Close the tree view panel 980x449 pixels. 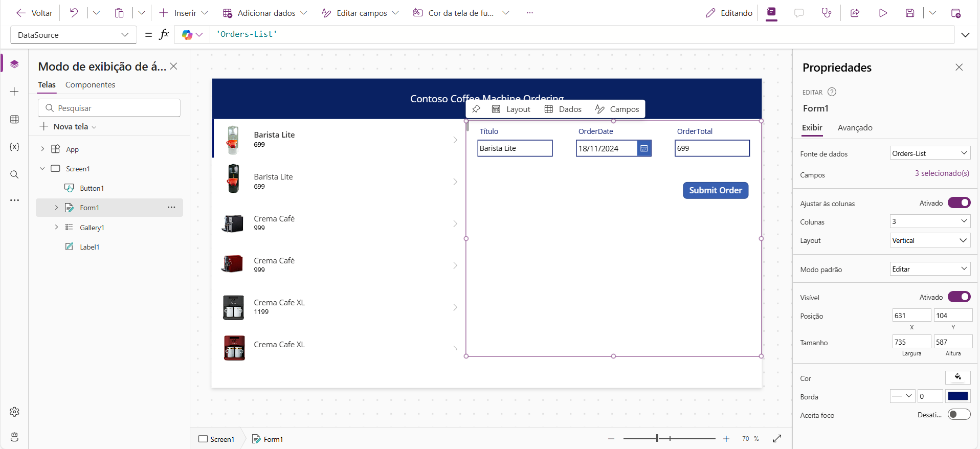click(x=174, y=66)
